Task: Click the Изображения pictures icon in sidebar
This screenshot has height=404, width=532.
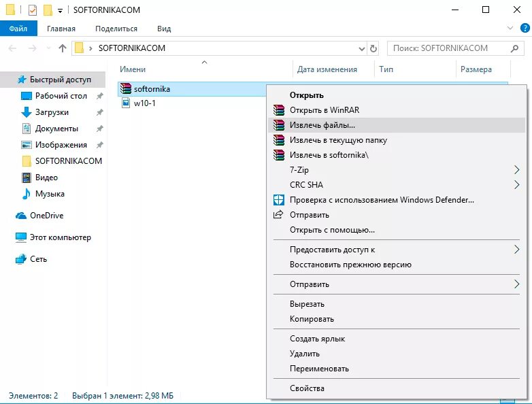Action: pyautogui.click(x=26, y=145)
